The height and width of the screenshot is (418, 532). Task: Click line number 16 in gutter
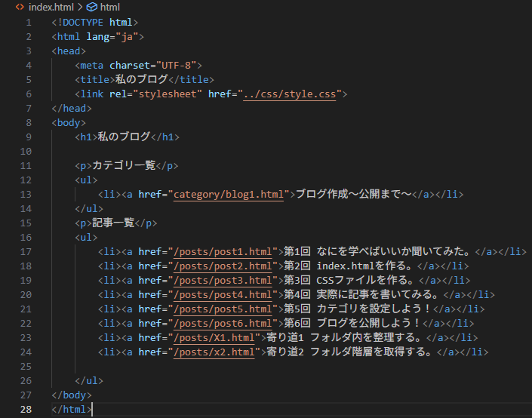(x=26, y=238)
